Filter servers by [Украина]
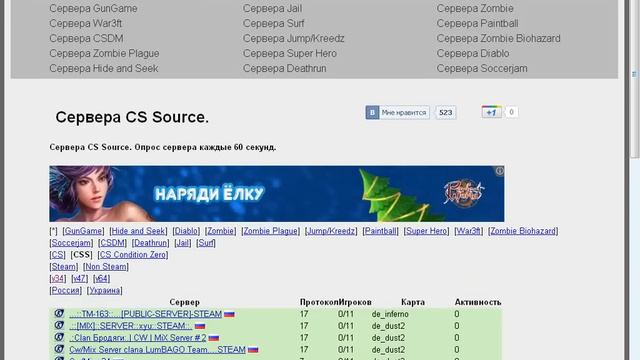The width and height of the screenshot is (640, 360). [x=104, y=290]
